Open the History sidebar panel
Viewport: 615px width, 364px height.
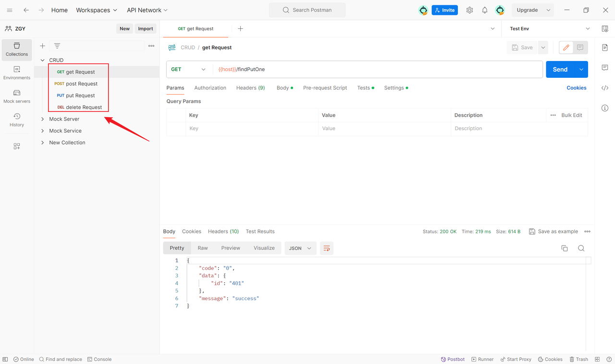17,120
